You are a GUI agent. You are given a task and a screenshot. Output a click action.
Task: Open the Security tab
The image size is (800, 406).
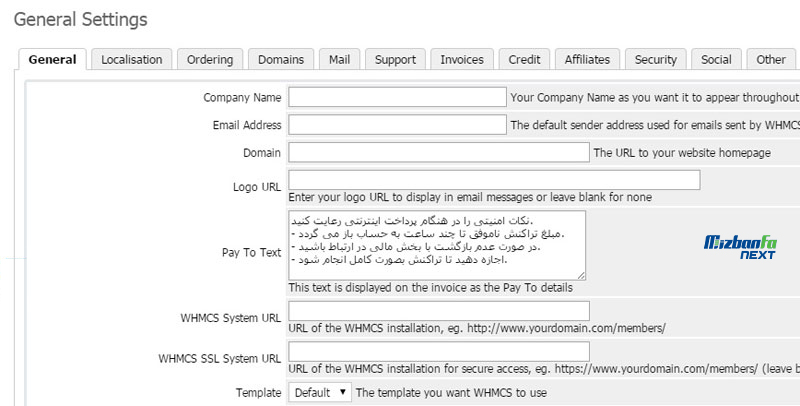(x=656, y=60)
